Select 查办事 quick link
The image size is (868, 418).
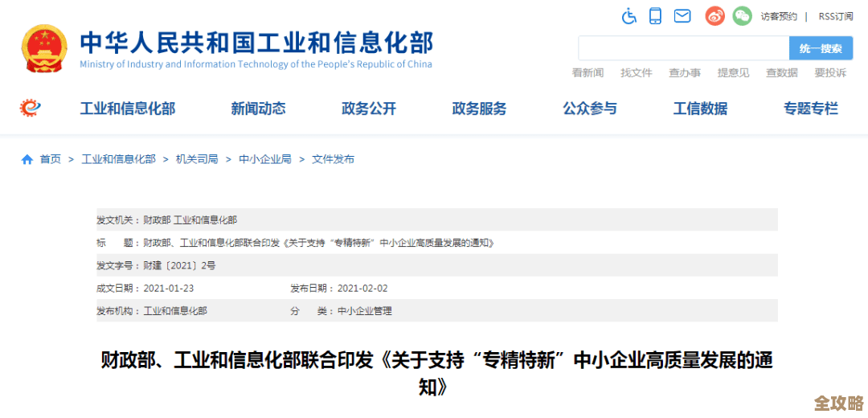click(x=685, y=72)
